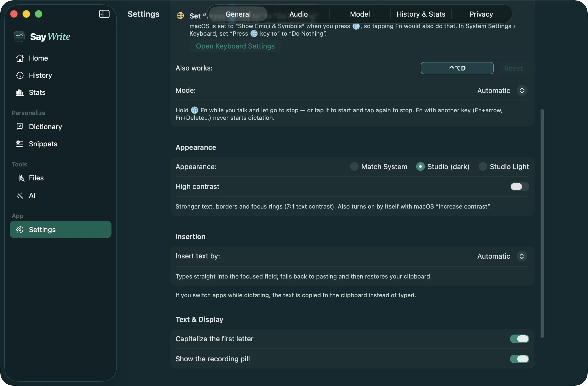This screenshot has height=386, width=588.
Task: Click the vertical scrollbar of settings
Action: 542,224
